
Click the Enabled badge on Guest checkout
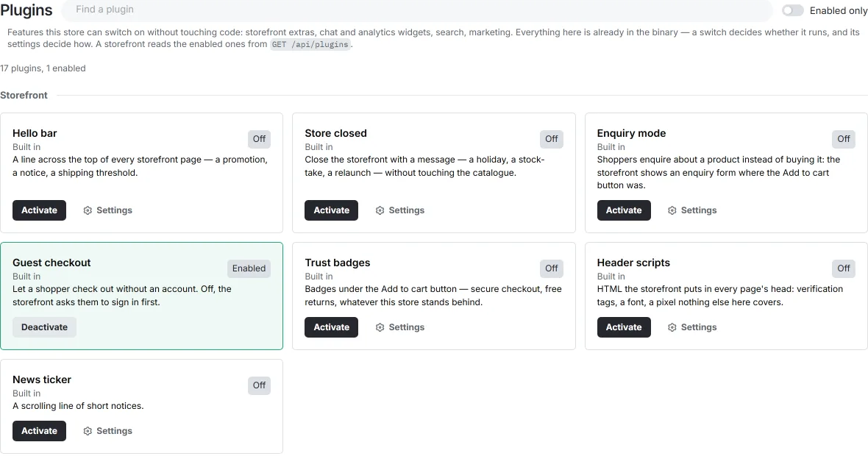coord(249,268)
